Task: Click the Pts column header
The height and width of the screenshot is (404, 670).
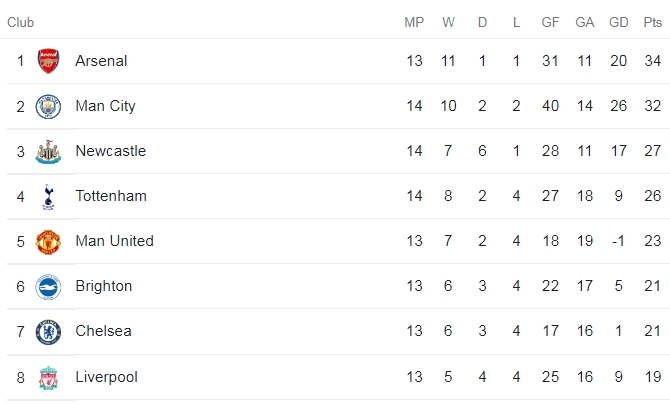Action: 652,22
